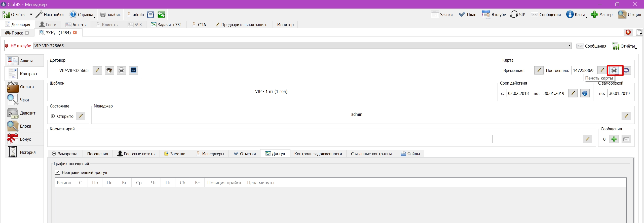Close the Поиск tab
The image size is (644, 223).
tap(27, 33)
